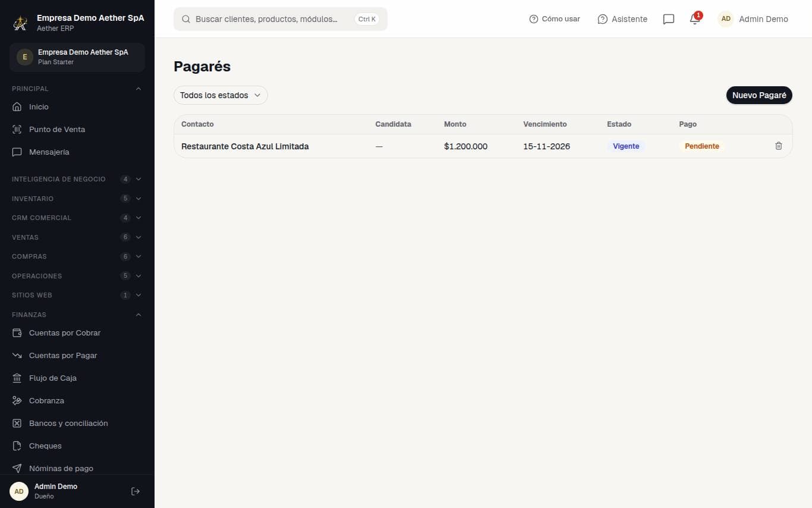Collapse the Finanzas sidebar section
Screen dimensions: 812x508
point(77,314)
